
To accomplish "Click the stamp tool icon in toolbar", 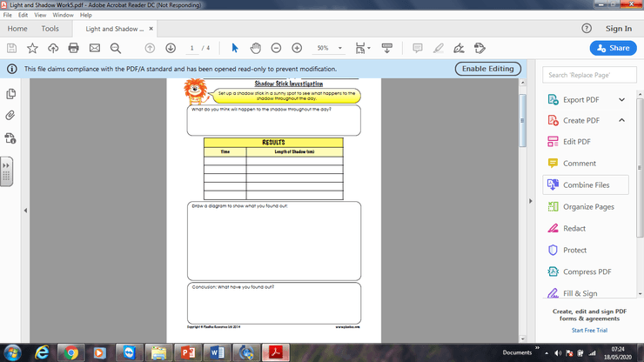I will pos(480,48).
